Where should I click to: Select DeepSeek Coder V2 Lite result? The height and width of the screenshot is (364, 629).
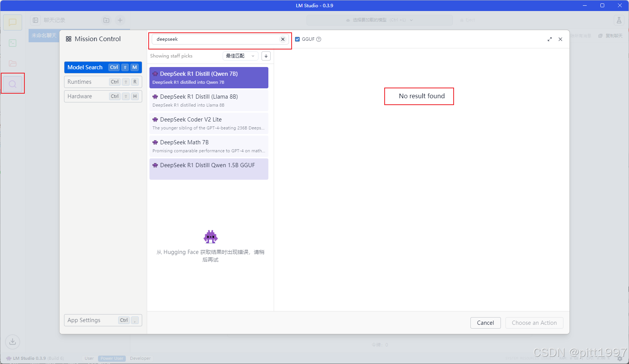209,123
